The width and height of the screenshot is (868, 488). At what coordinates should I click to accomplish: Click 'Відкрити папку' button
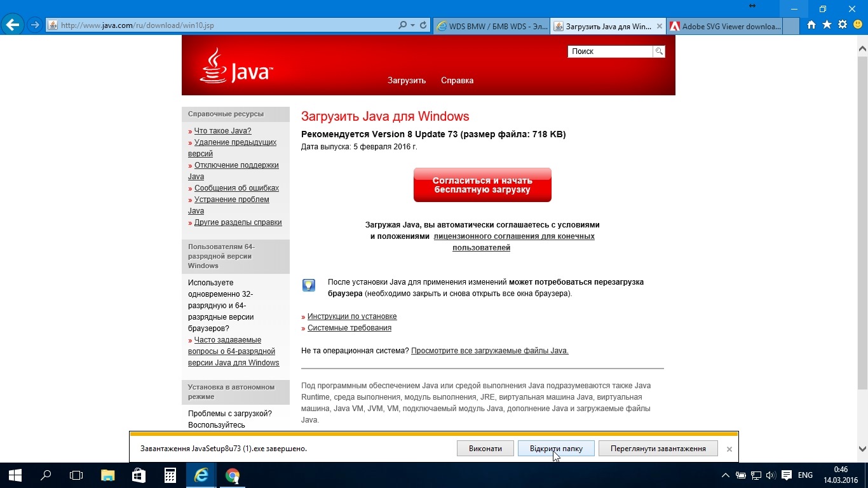point(556,449)
